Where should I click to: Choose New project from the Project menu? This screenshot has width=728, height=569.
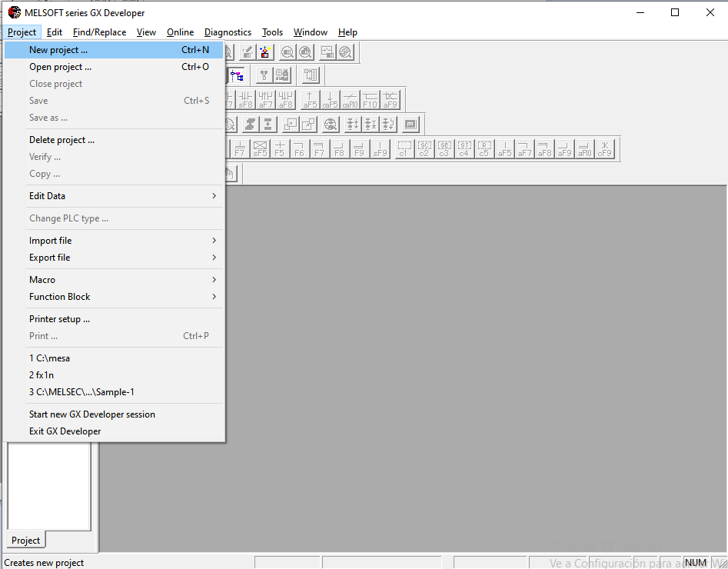(114, 50)
